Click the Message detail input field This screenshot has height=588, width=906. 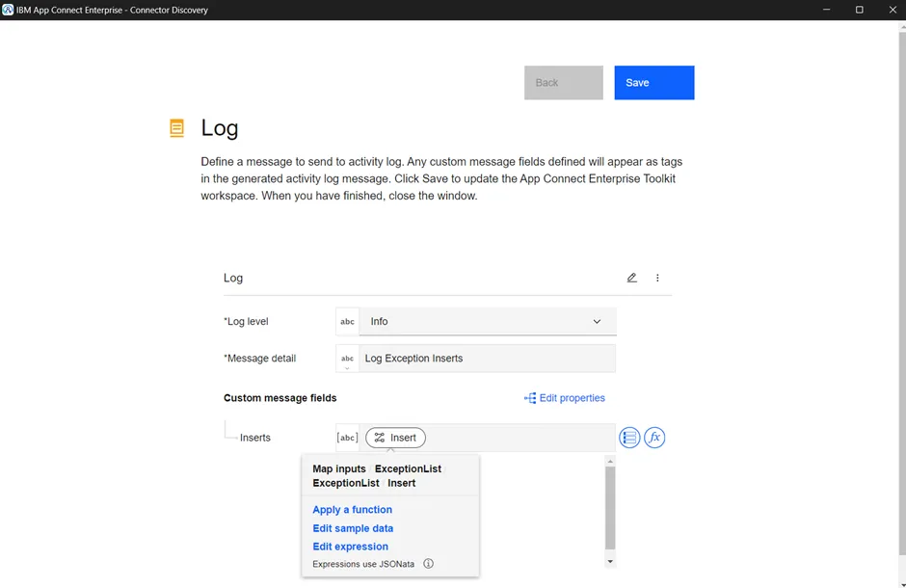(487, 359)
